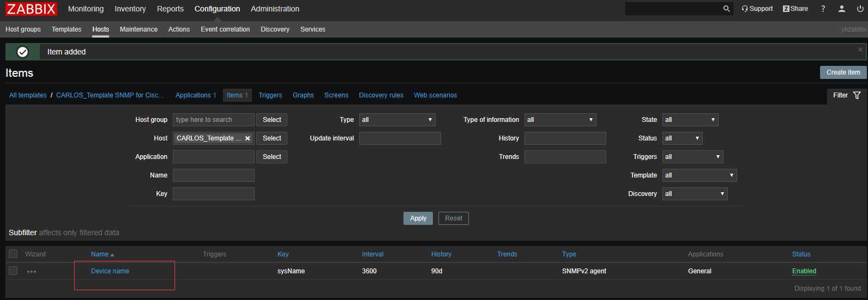868x300 pixels.
Task: Open the Template filter dropdown
Action: click(x=700, y=175)
